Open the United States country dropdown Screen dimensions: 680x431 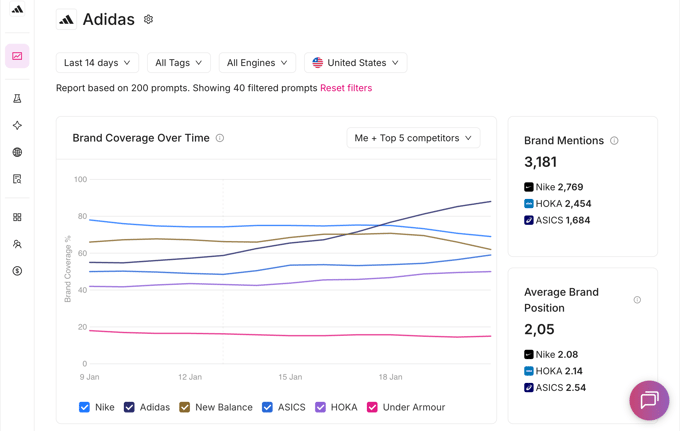356,63
